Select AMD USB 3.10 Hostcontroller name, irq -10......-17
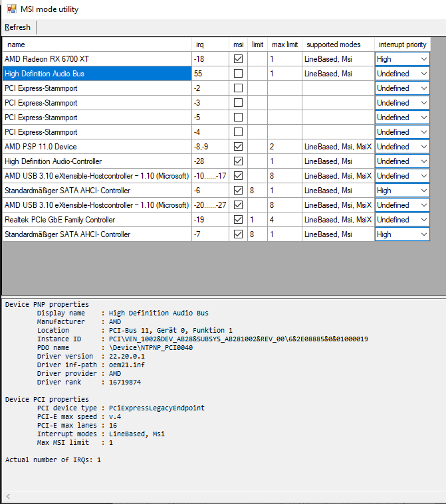This screenshot has width=446, height=504. 97,176
